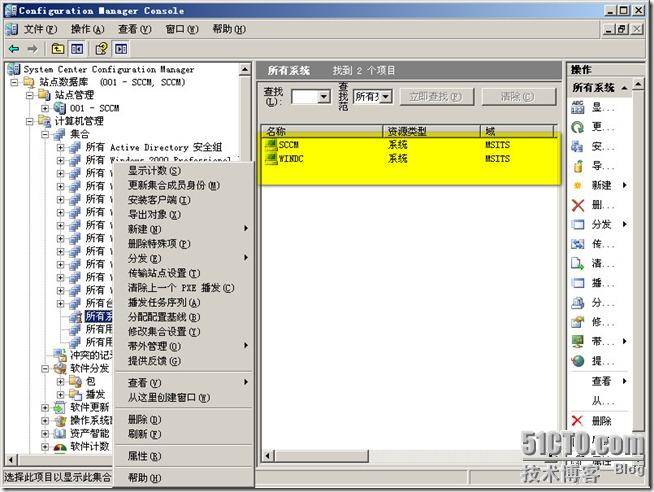Image resolution: width=654 pixels, height=492 pixels.
Task: Click the 导... export action icon
Action: (x=578, y=166)
